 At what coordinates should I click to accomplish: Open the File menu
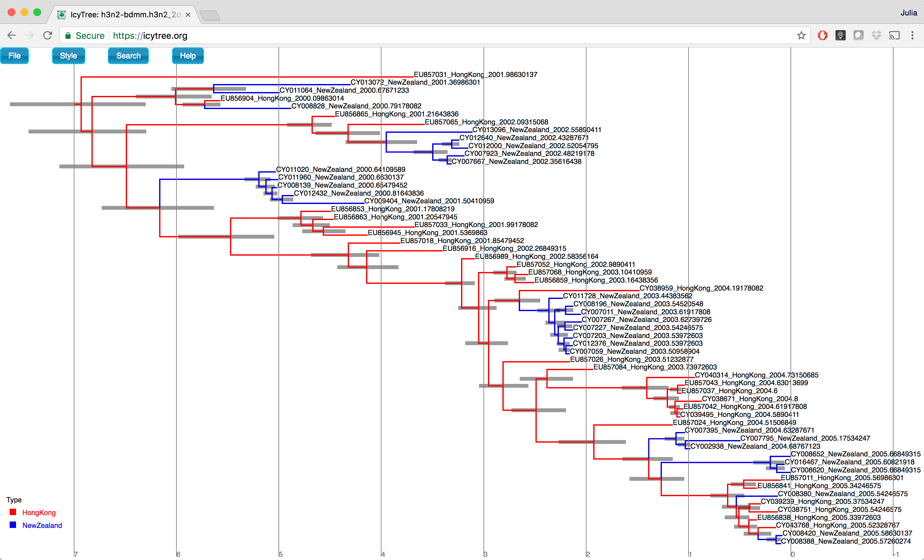pos(14,56)
